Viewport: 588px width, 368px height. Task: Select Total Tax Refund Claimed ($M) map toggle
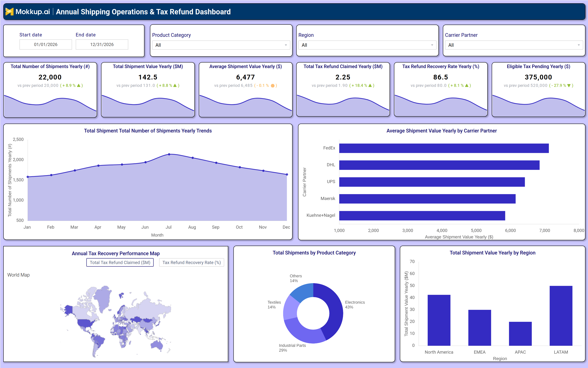(120, 262)
